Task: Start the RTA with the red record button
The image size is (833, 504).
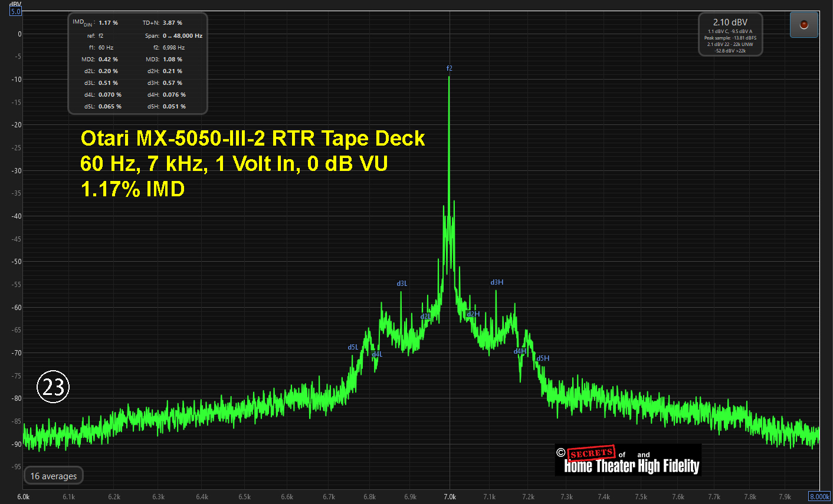Action: (x=804, y=25)
